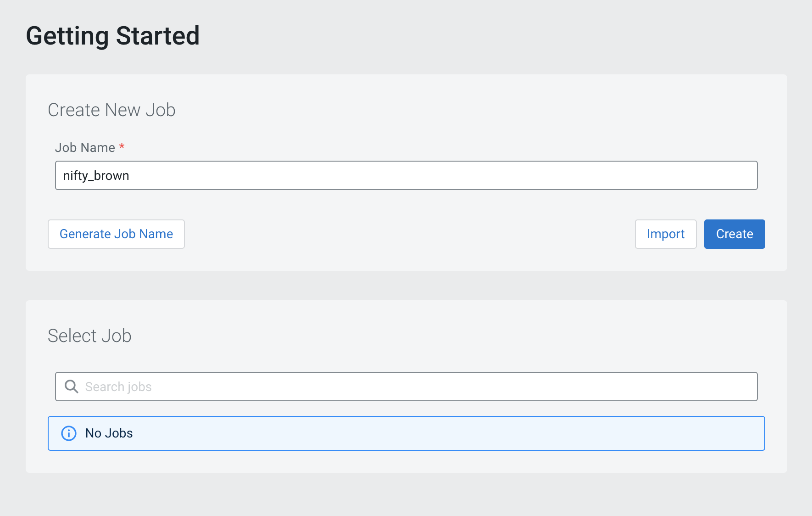Click the Search jobs placeholder text

pos(118,387)
